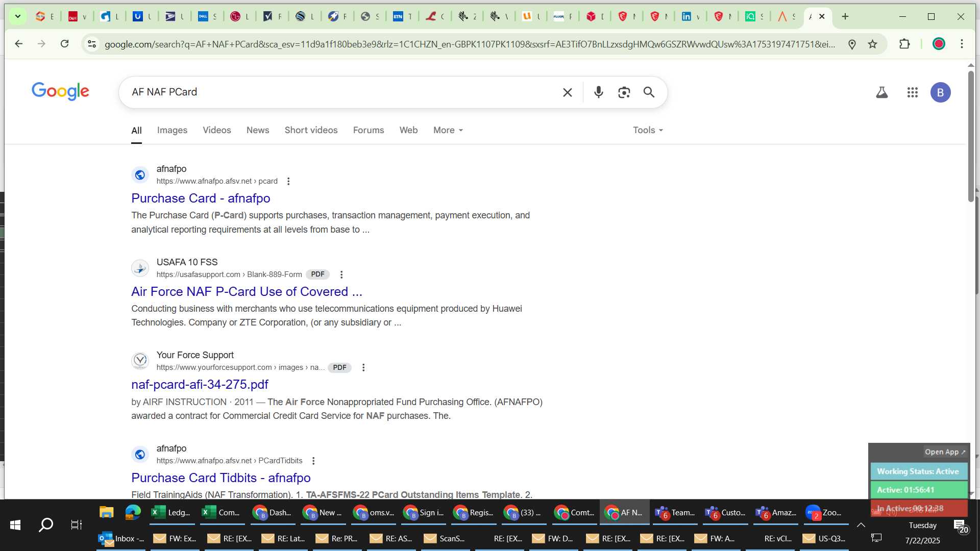Select the Images search tab
Screen dimensions: 980x551
click(x=172, y=130)
